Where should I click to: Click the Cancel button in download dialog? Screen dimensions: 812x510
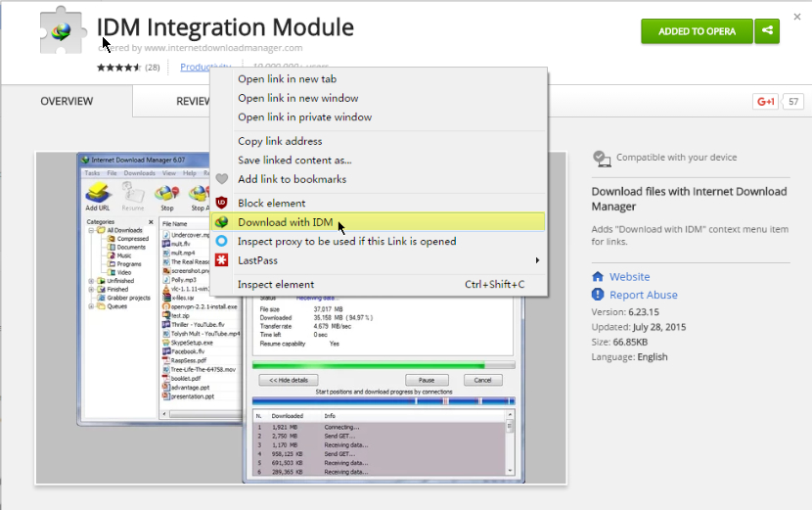tap(482, 380)
